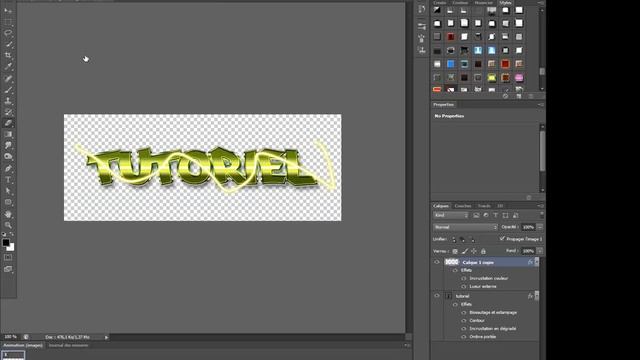Select the Blur tool

pos(8,145)
